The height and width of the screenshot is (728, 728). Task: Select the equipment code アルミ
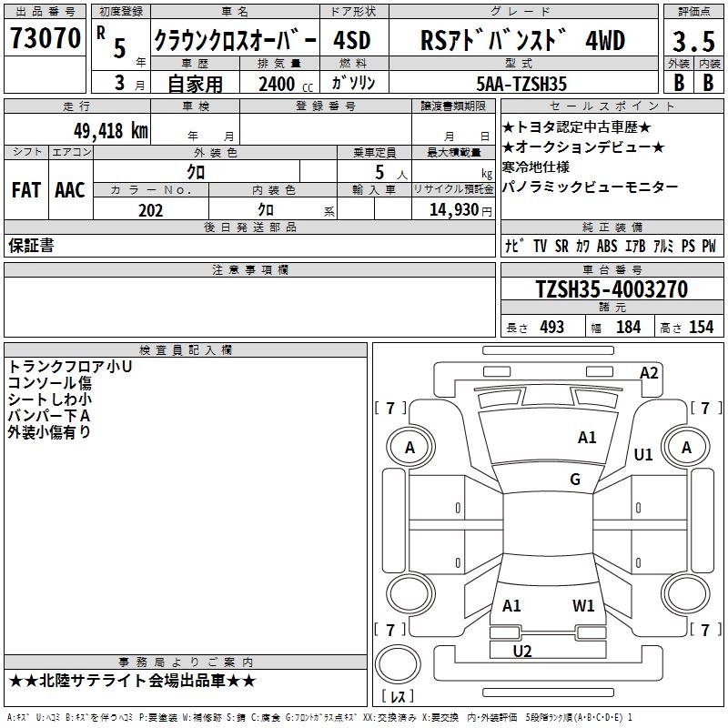663,246
